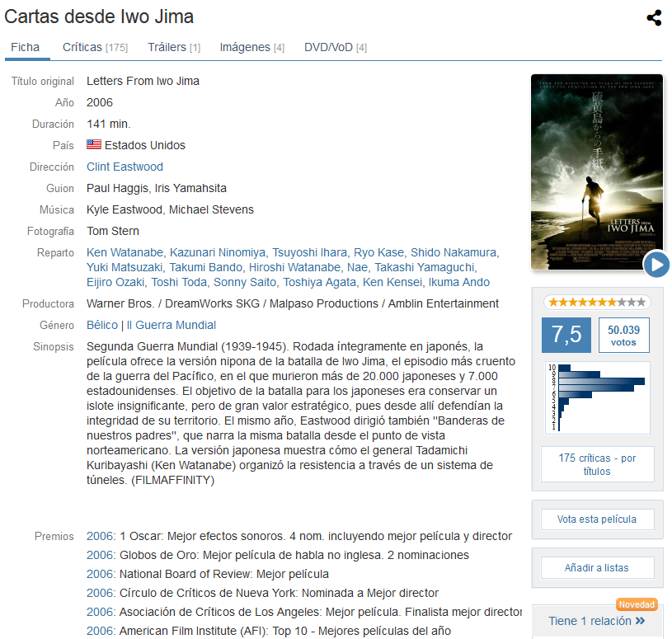Open director Clint Eastwood's page

click(x=125, y=167)
